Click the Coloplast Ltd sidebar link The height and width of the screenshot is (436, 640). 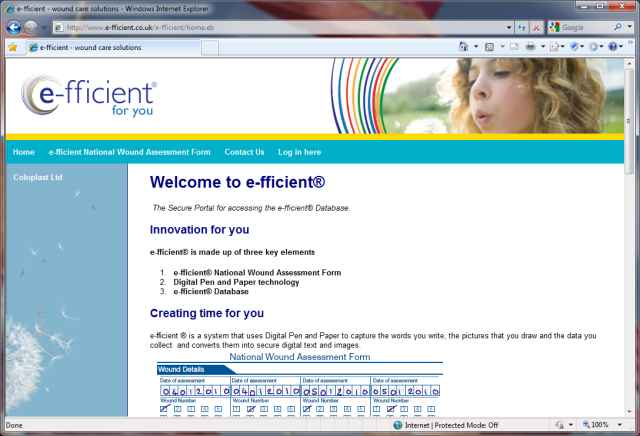(38, 177)
